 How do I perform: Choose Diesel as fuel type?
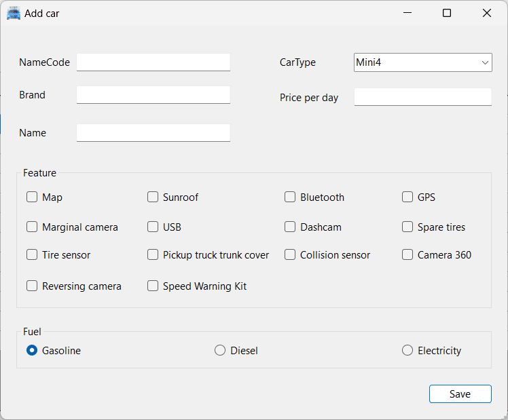220,351
